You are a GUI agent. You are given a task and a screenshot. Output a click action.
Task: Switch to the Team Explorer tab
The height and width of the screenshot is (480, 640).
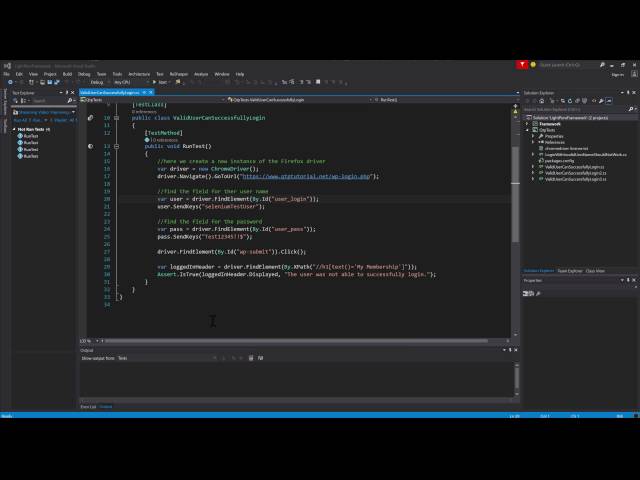[570, 271]
